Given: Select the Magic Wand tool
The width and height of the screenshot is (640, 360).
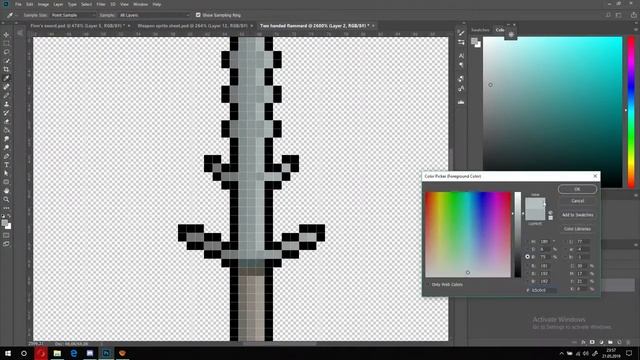Looking at the screenshot, I should (6, 61).
